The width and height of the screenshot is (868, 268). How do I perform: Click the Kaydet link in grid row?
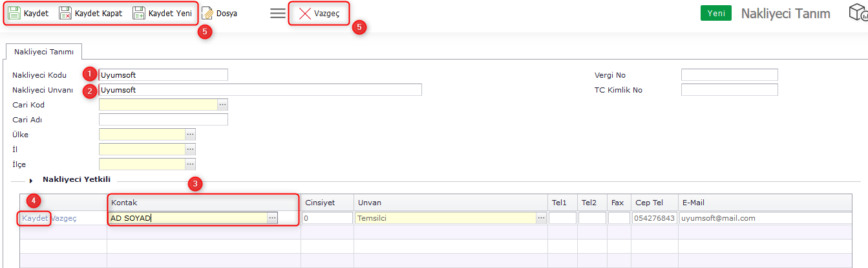pyautogui.click(x=35, y=218)
